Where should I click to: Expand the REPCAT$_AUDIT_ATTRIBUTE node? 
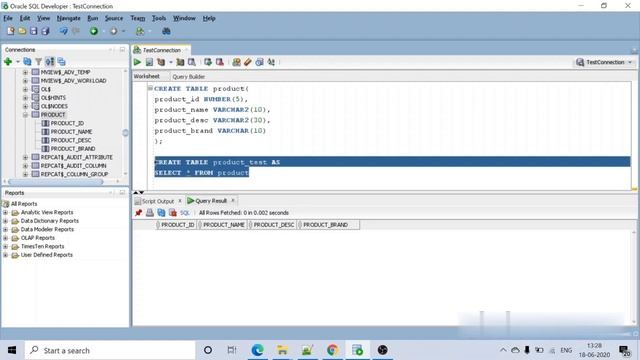point(25,157)
